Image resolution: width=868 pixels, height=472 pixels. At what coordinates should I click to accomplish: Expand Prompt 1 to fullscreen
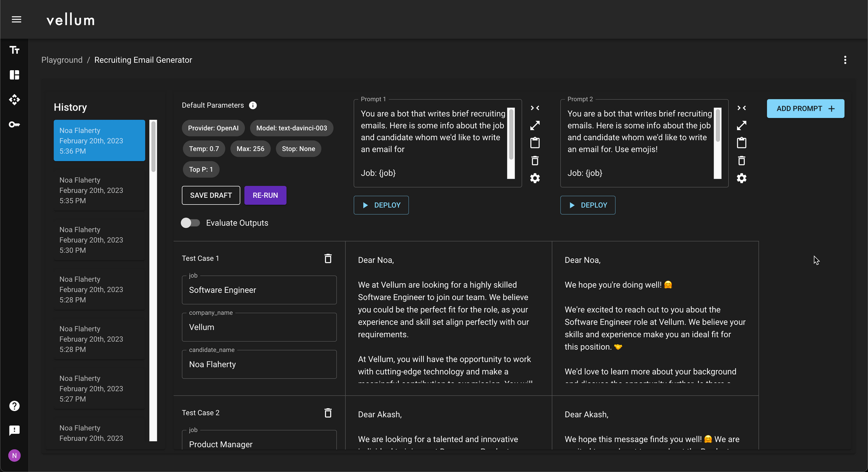pos(535,125)
